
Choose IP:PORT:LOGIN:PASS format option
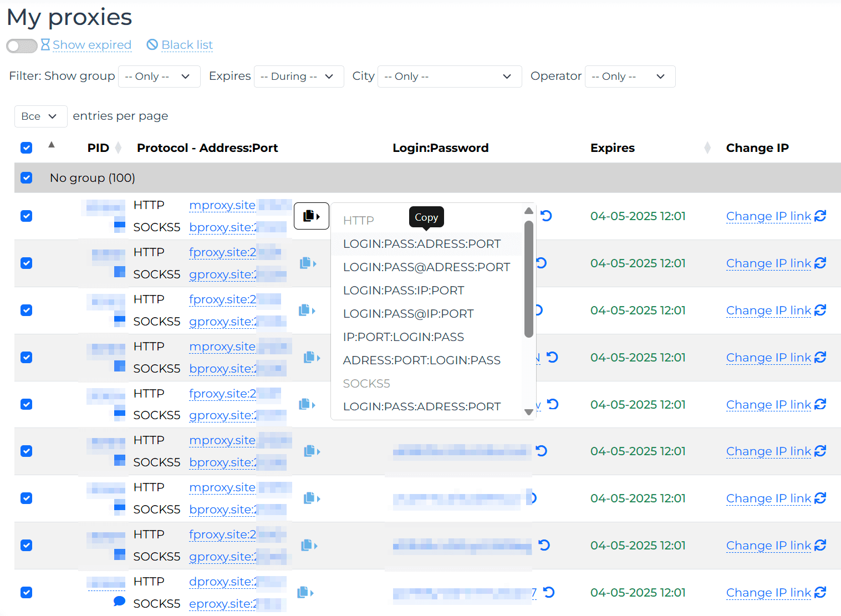[403, 337]
